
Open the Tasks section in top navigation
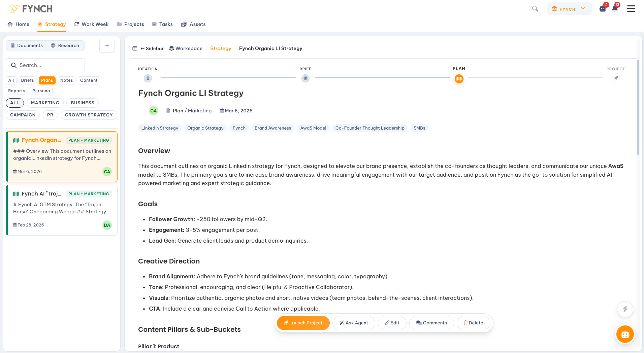(x=162, y=24)
